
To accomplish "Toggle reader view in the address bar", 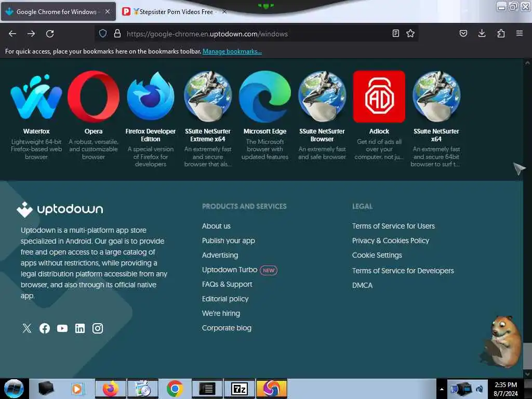I will (x=395, y=33).
